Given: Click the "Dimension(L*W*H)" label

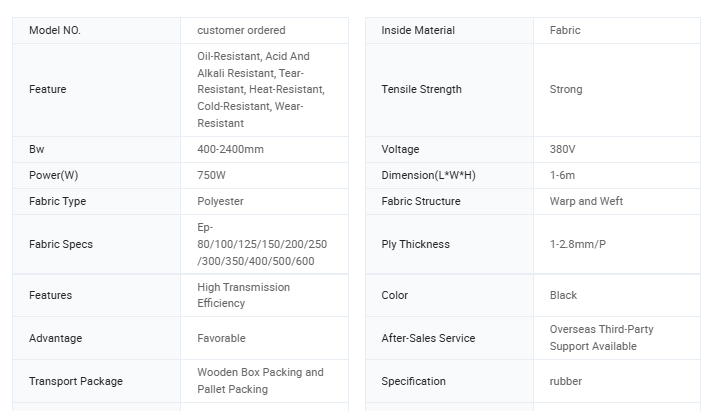Looking at the screenshot, I should point(428,175).
